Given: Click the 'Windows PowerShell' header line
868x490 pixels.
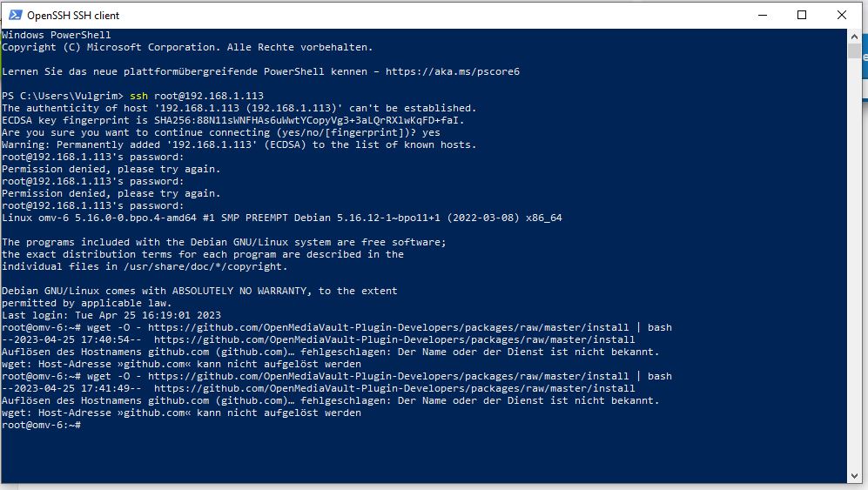Looking at the screenshot, I should [56, 35].
